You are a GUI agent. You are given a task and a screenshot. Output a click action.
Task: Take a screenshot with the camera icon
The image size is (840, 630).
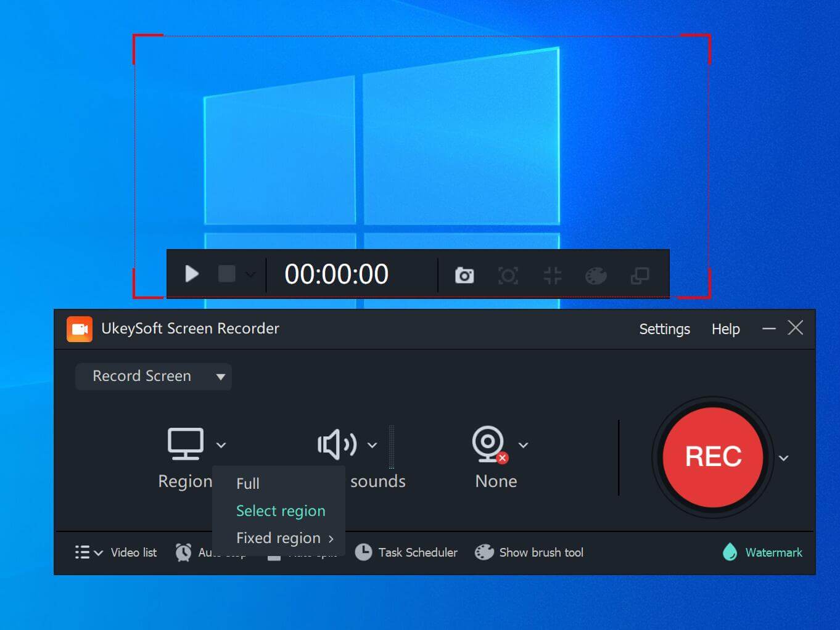point(464,275)
